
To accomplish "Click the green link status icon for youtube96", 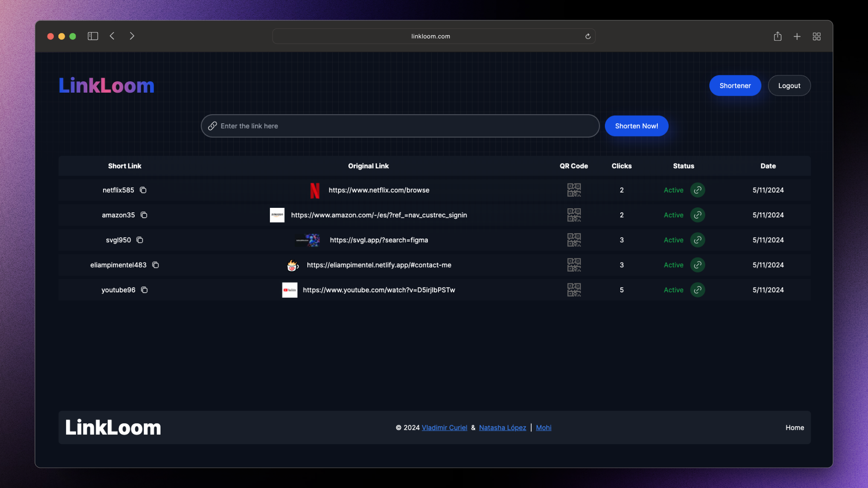I will (698, 290).
